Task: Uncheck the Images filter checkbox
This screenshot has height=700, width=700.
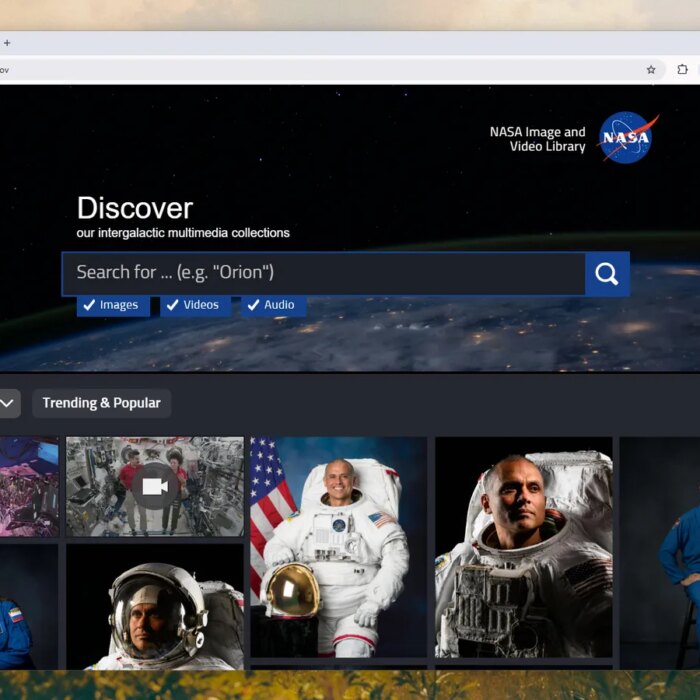Action: point(113,305)
